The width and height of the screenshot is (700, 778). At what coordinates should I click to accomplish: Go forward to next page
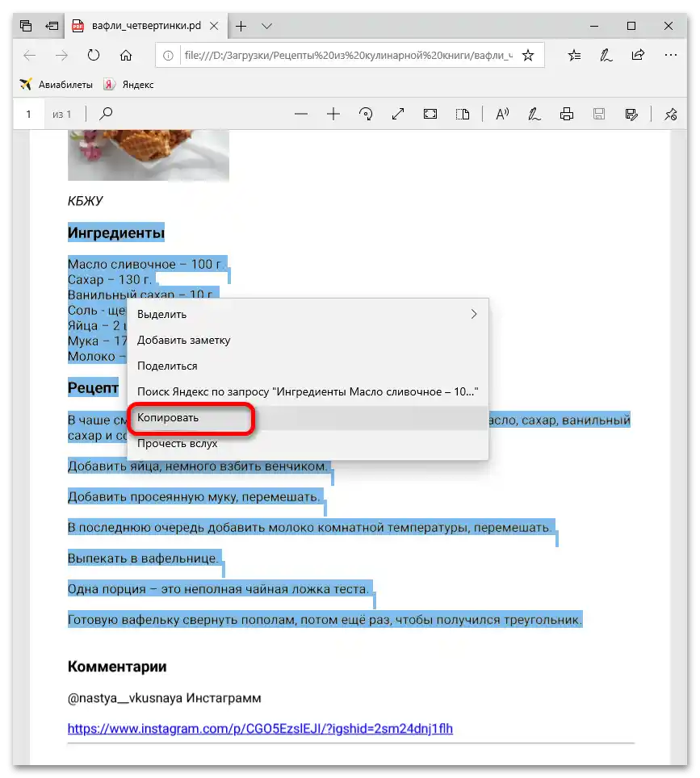point(61,55)
